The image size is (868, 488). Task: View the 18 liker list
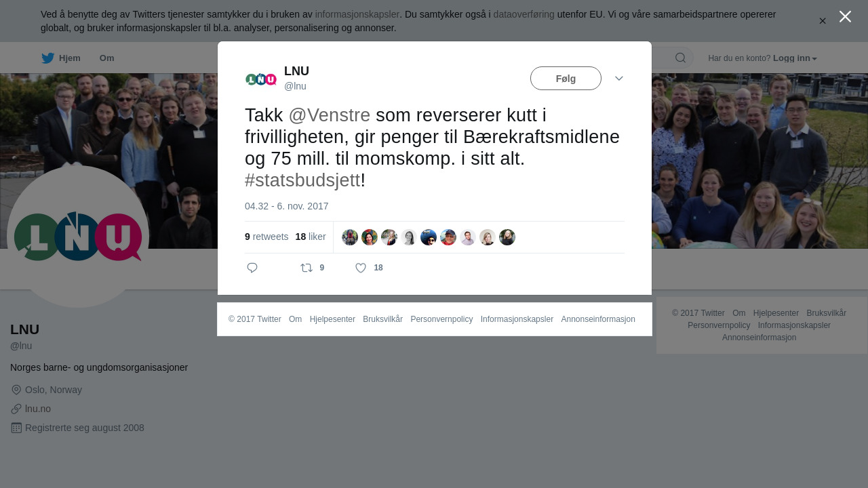pos(311,237)
